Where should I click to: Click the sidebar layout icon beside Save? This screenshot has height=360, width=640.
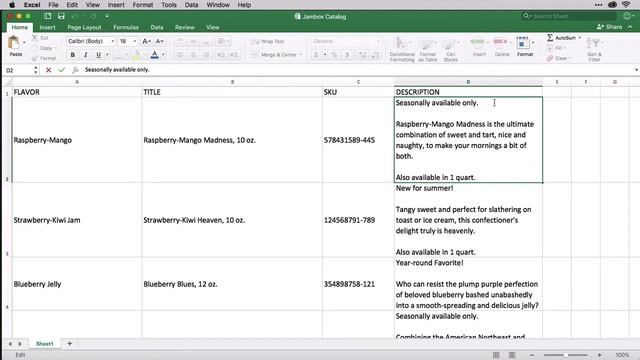tap(48, 16)
